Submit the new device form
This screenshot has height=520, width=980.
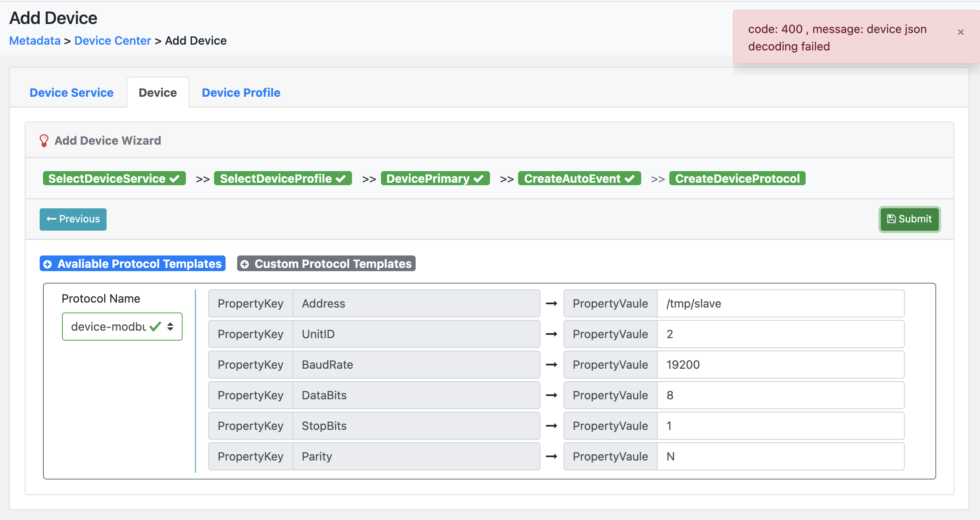tap(909, 219)
